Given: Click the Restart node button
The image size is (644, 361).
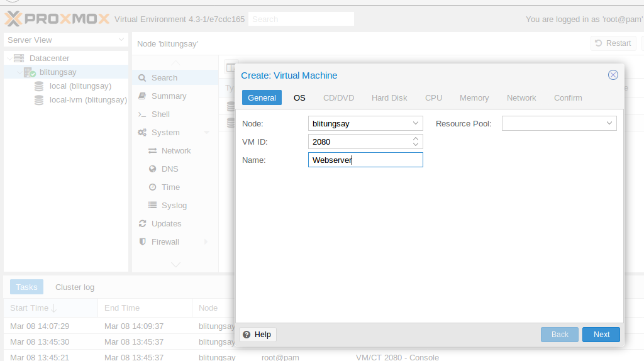Looking at the screenshot, I should (x=613, y=43).
